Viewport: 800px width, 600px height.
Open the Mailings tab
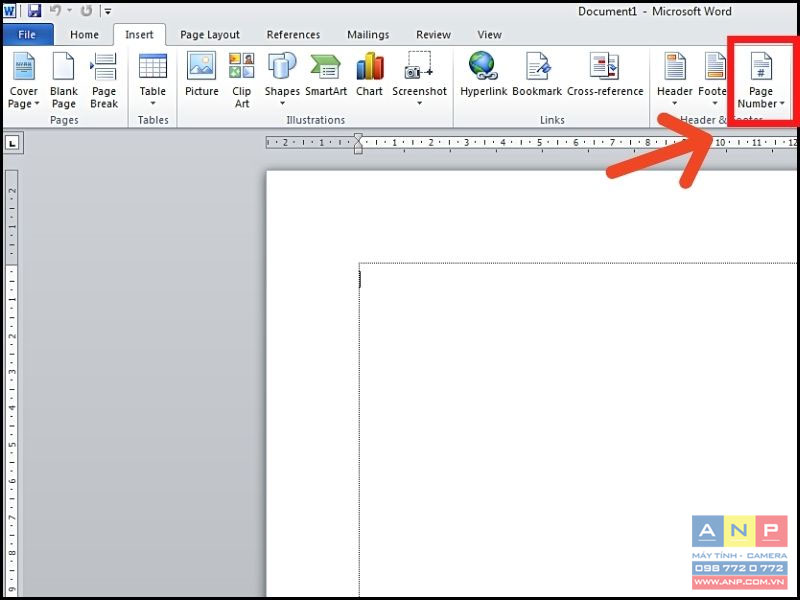pos(368,35)
